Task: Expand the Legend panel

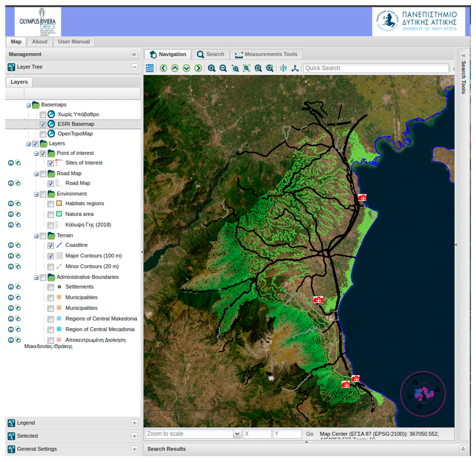Action: tap(134, 423)
